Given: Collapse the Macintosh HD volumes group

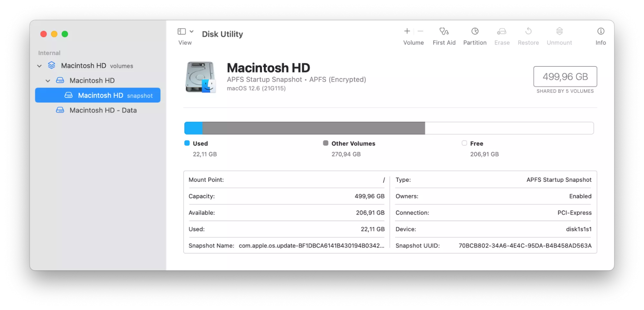Looking at the screenshot, I should pyautogui.click(x=39, y=66).
